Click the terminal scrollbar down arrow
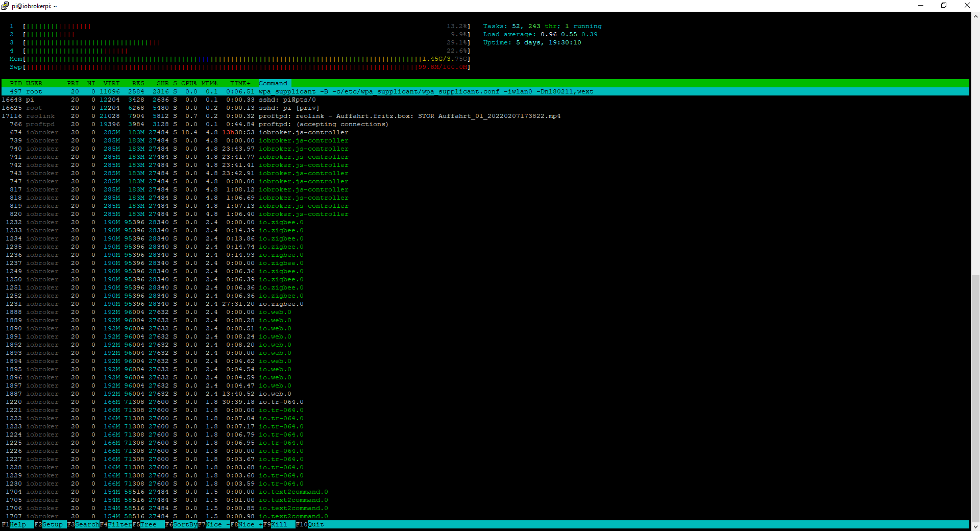 point(975,526)
